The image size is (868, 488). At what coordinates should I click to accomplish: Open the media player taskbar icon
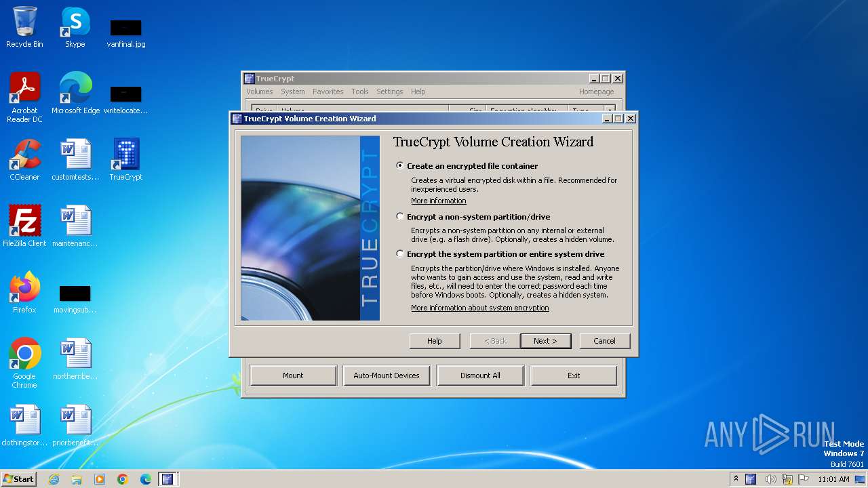tap(100, 479)
